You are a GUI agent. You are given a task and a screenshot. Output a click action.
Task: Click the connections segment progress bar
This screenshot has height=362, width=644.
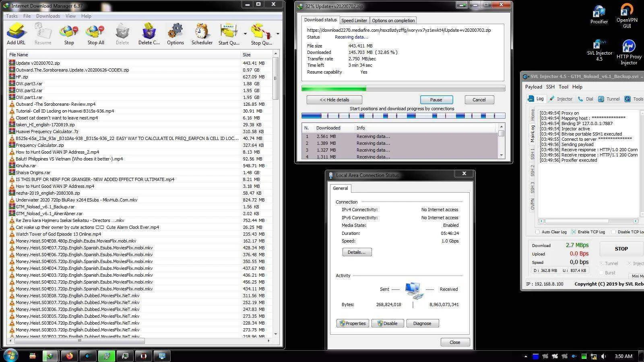403,116
